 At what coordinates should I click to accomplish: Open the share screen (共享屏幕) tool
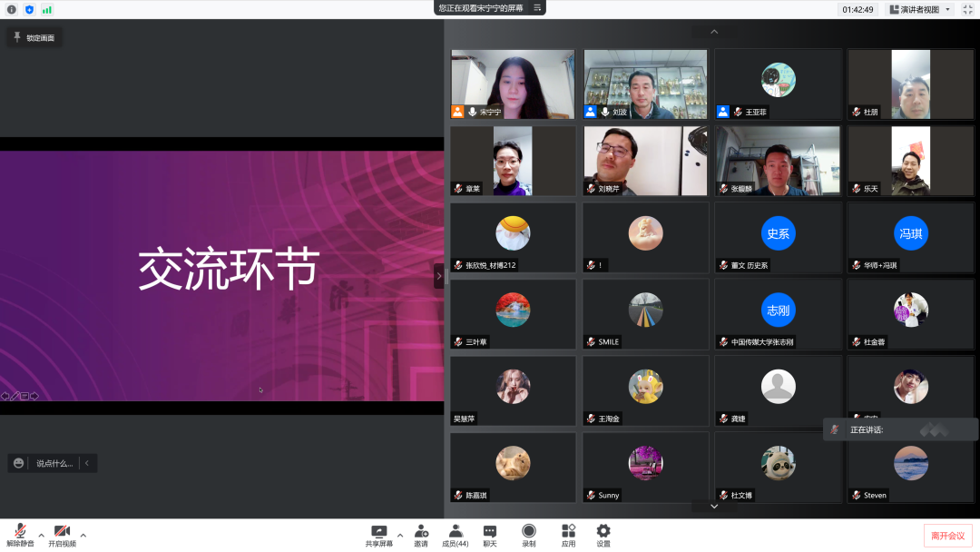click(378, 535)
